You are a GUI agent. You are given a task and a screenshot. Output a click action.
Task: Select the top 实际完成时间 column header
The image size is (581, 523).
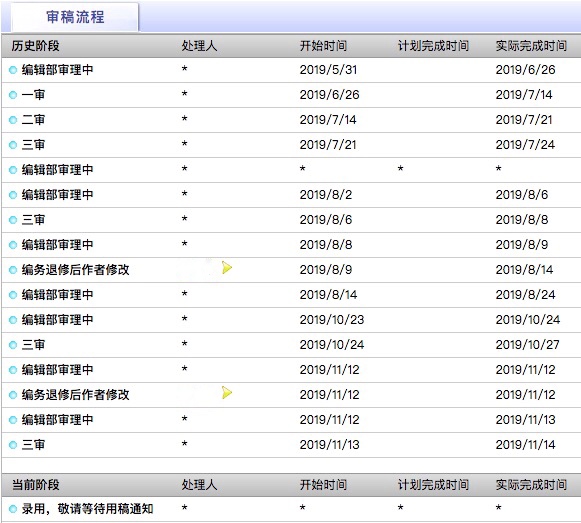tap(531, 46)
